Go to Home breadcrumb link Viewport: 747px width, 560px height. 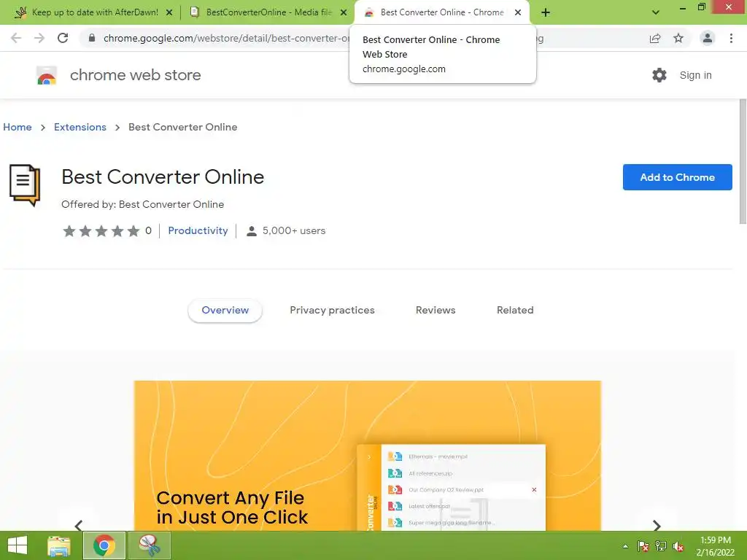(18, 127)
